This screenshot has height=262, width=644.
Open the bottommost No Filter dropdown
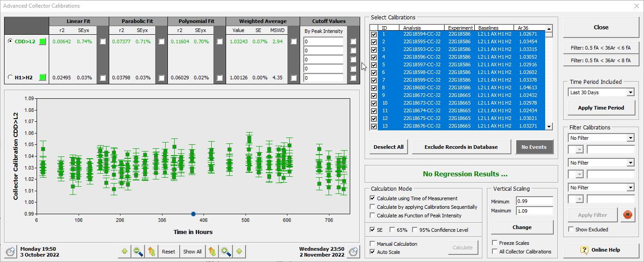[630, 188]
